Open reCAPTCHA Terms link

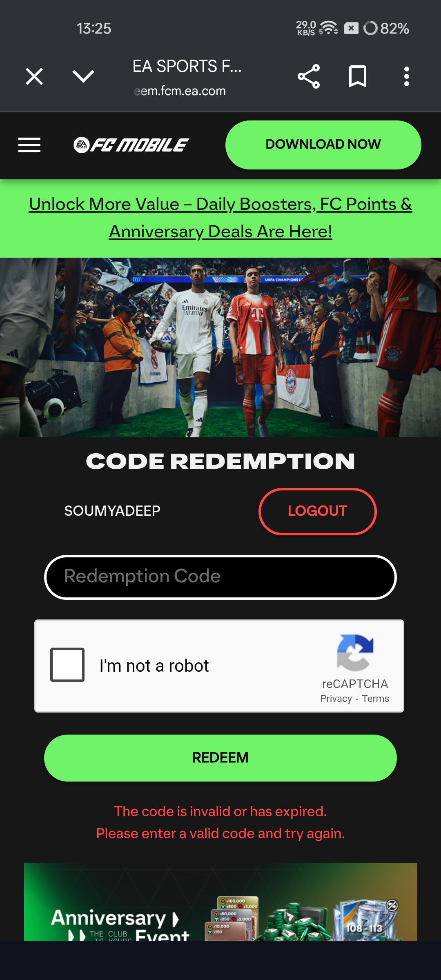click(x=376, y=699)
